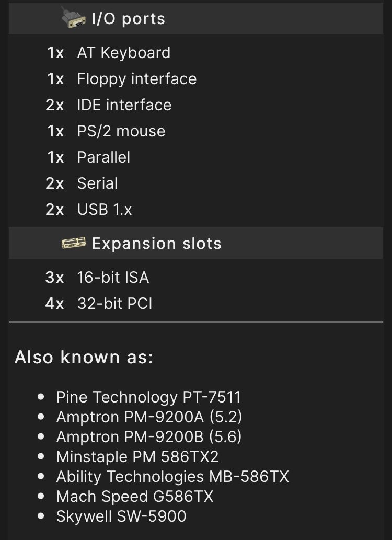
Task: Open the Amptron PM-9200B (5.6) entry
Action: 149,437
